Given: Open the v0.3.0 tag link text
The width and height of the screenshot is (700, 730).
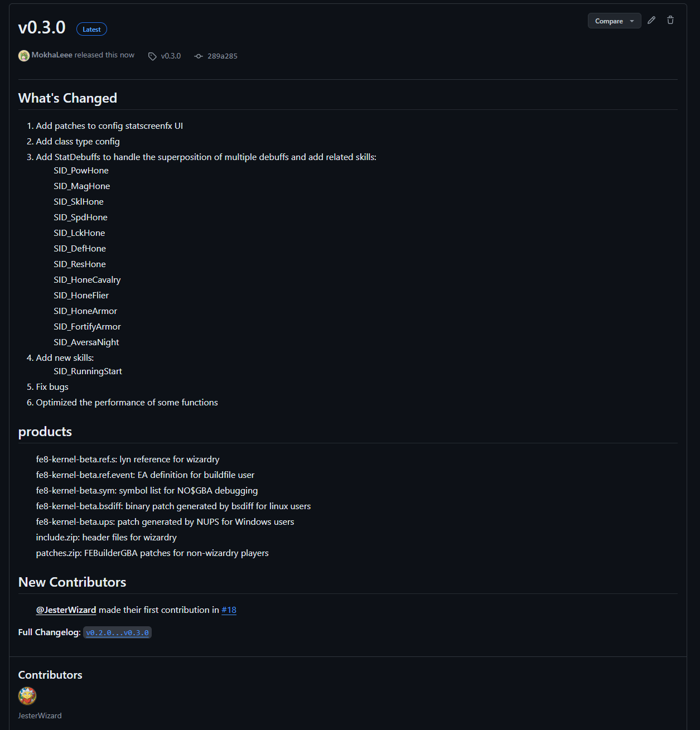Looking at the screenshot, I should [171, 56].
